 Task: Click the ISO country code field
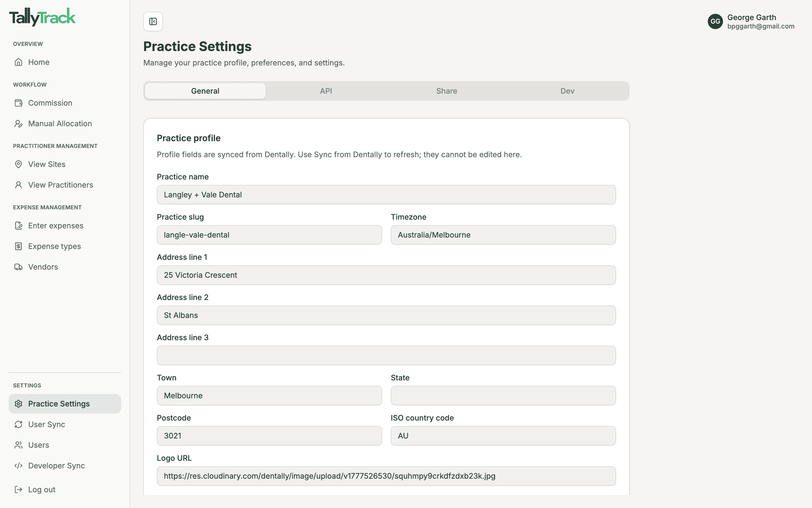pyautogui.click(x=503, y=436)
